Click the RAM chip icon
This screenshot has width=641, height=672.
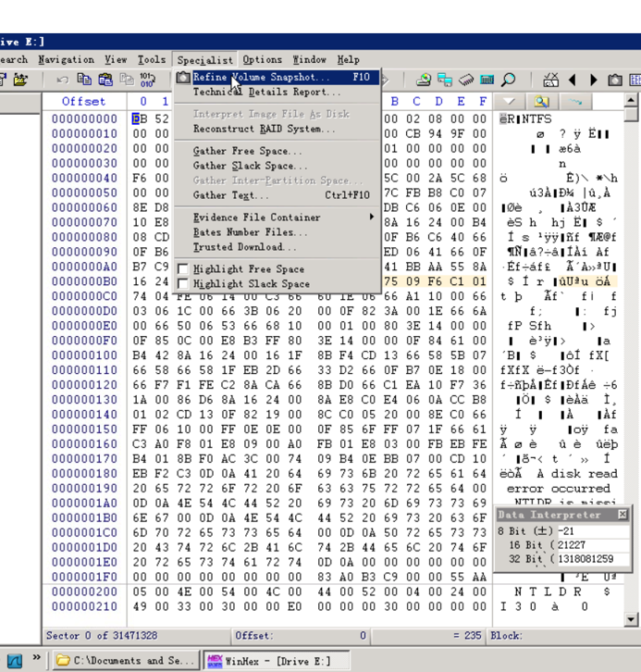click(466, 80)
